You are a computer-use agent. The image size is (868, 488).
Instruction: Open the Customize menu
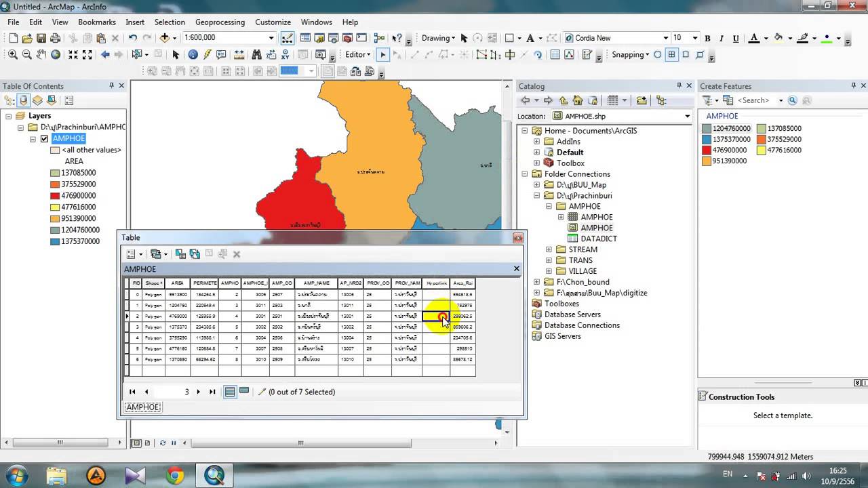click(273, 22)
